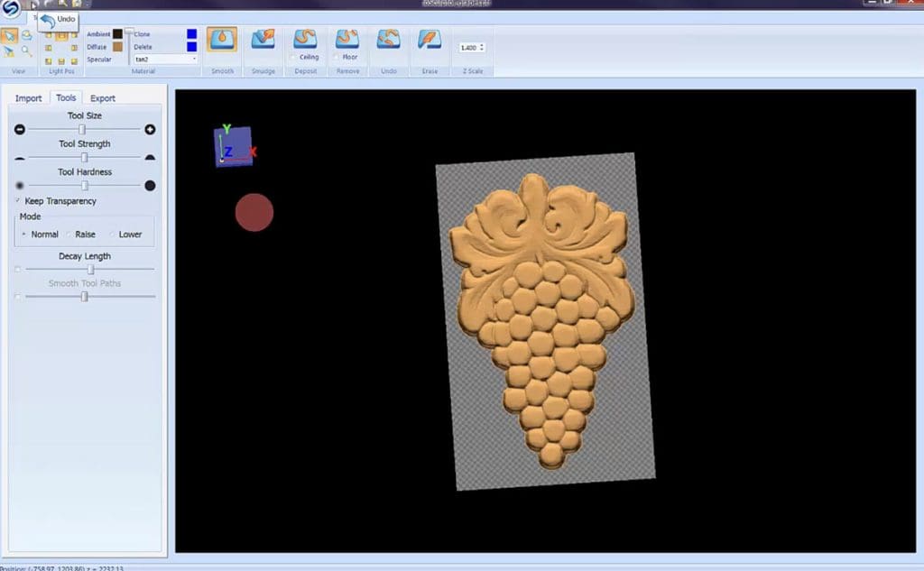
Task: Switch to the Export tab
Action: tap(103, 98)
